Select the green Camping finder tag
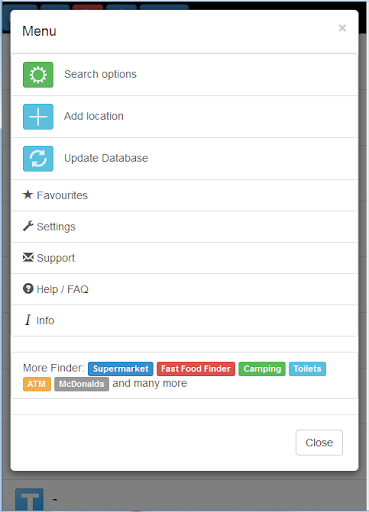Screen dimensions: 369x512 click(262, 369)
